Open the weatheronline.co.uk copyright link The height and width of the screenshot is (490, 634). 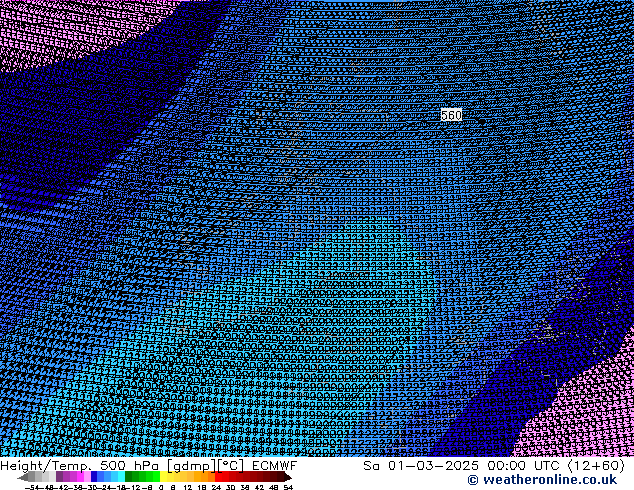(542, 480)
